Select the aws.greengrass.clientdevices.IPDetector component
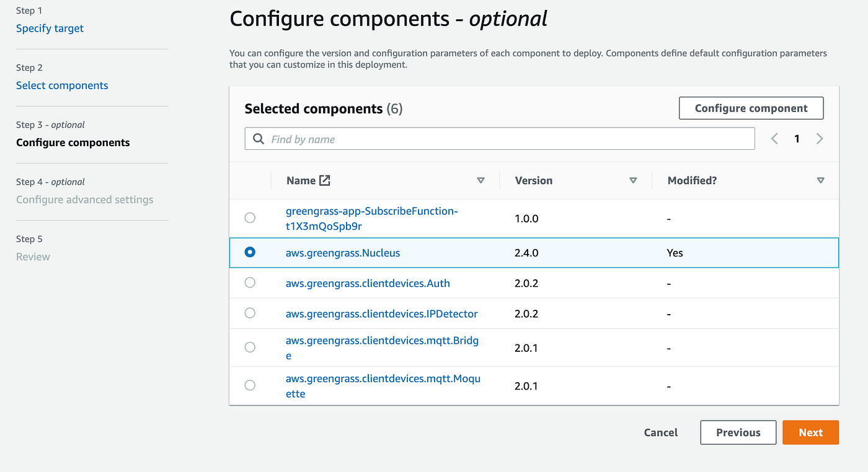 click(250, 313)
